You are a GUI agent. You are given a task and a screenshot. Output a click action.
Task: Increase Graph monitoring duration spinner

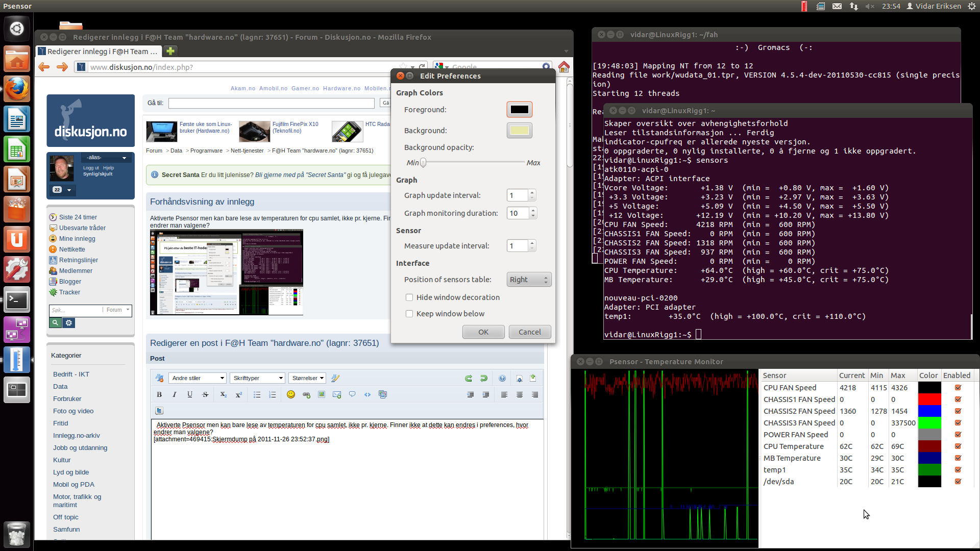[533, 210]
